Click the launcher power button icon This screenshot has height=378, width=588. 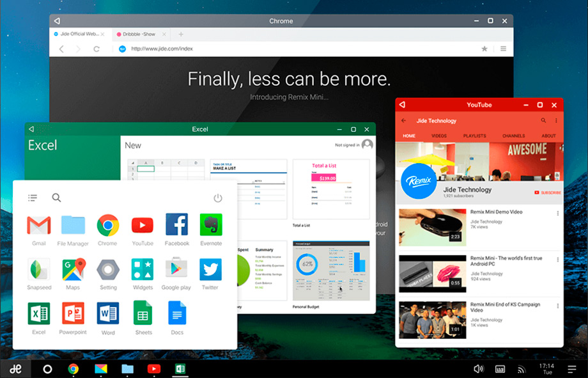click(218, 198)
